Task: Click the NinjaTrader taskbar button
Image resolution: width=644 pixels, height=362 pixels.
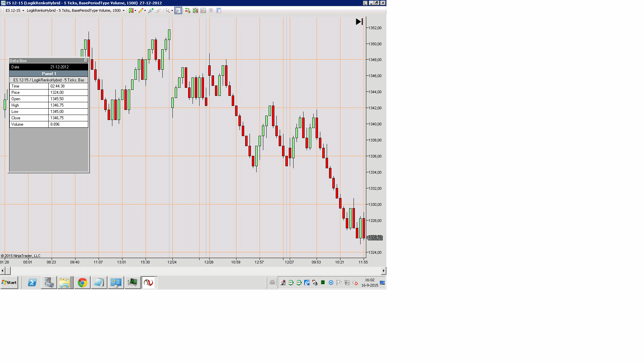Action: 148,283
